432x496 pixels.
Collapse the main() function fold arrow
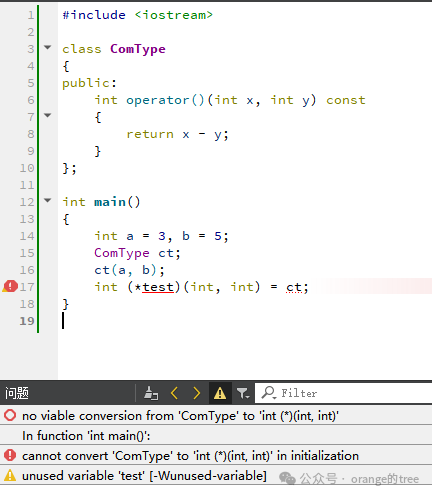click(48, 200)
